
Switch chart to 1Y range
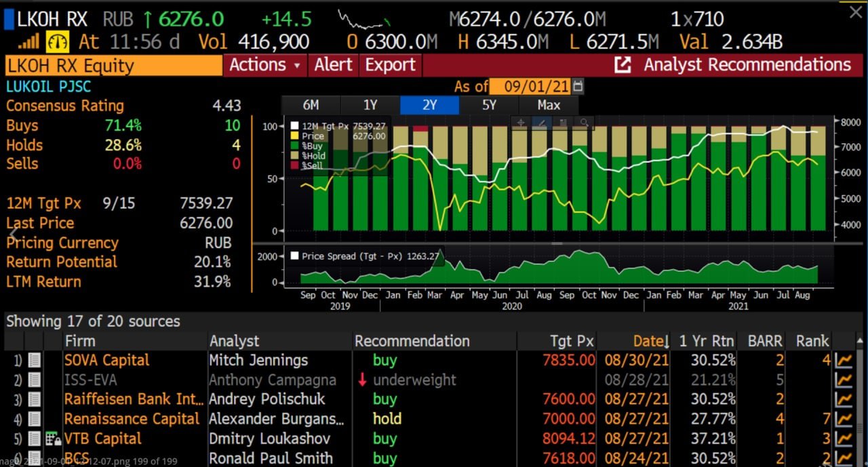click(370, 105)
